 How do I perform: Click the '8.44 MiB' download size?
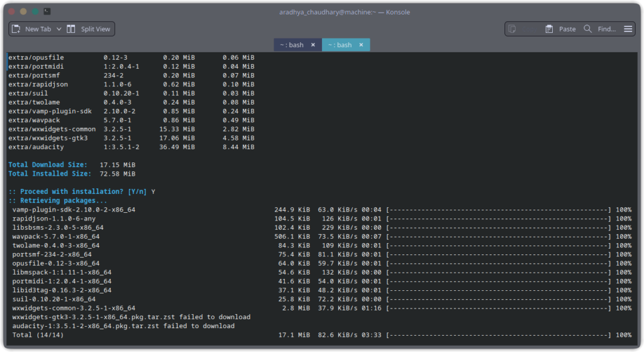tap(238, 147)
